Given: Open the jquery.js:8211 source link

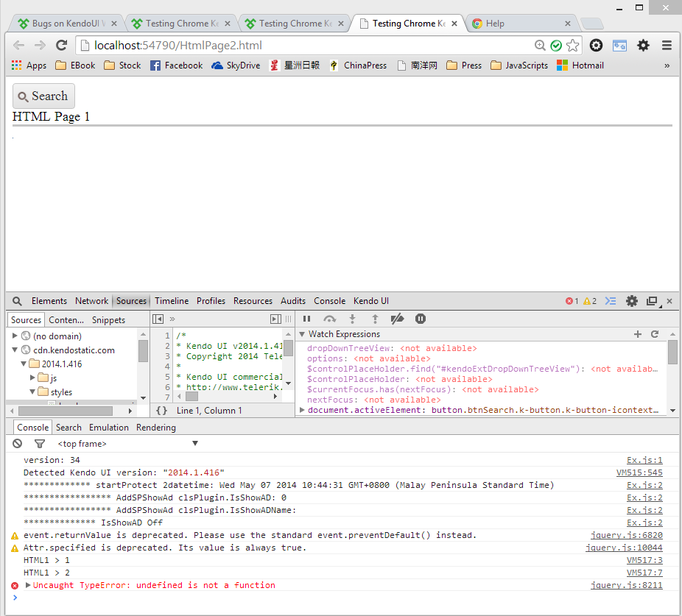Looking at the screenshot, I should [626, 586].
